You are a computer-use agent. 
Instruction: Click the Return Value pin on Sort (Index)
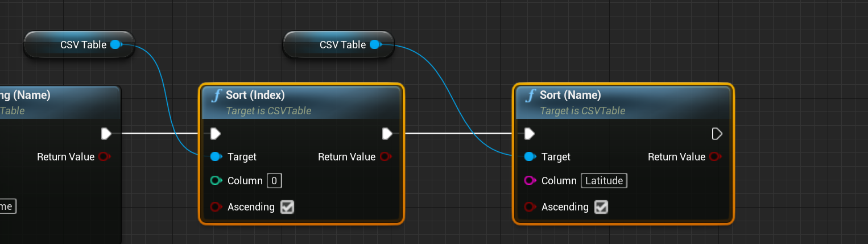(386, 156)
